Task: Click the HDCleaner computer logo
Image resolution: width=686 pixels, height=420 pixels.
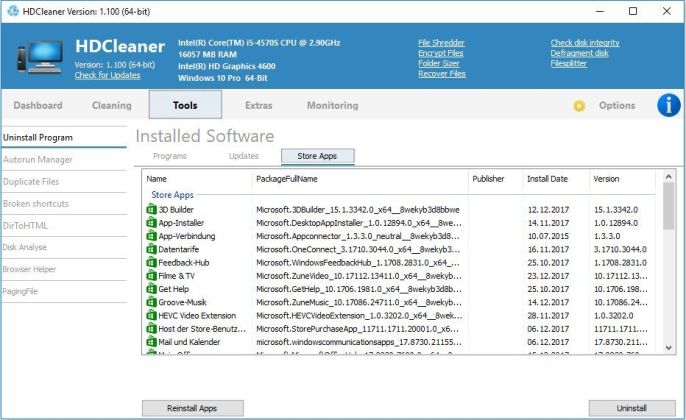Action: (x=38, y=60)
